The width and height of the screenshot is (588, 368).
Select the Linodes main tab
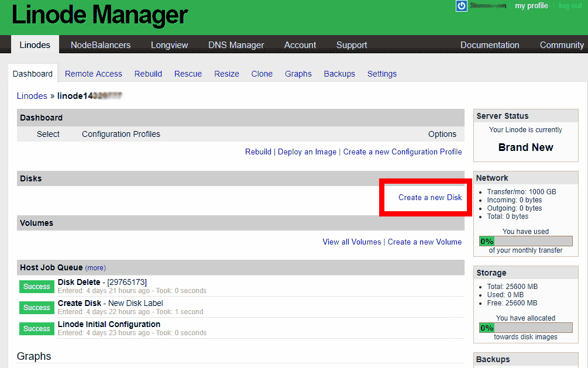click(x=35, y=44)
